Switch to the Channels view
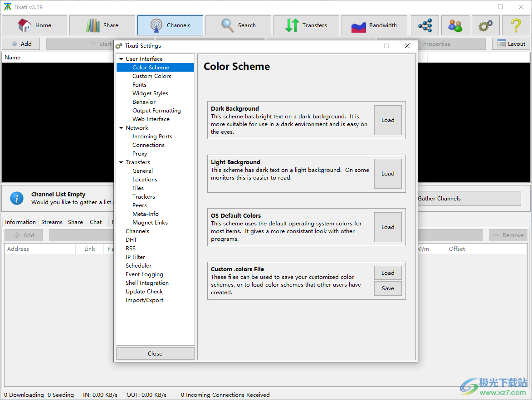Screen dimensions: 532x400 pyautogui.click(x=170, y=25)
